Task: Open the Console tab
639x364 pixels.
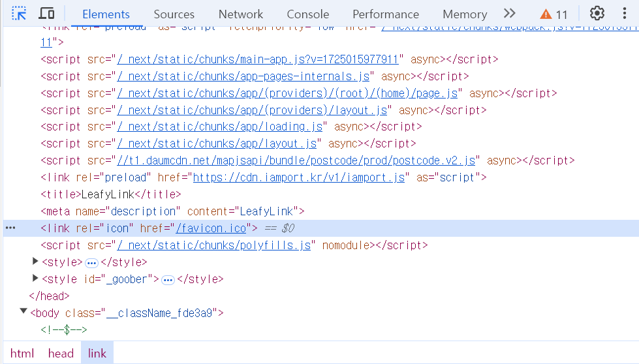Action: click(307, 14)
